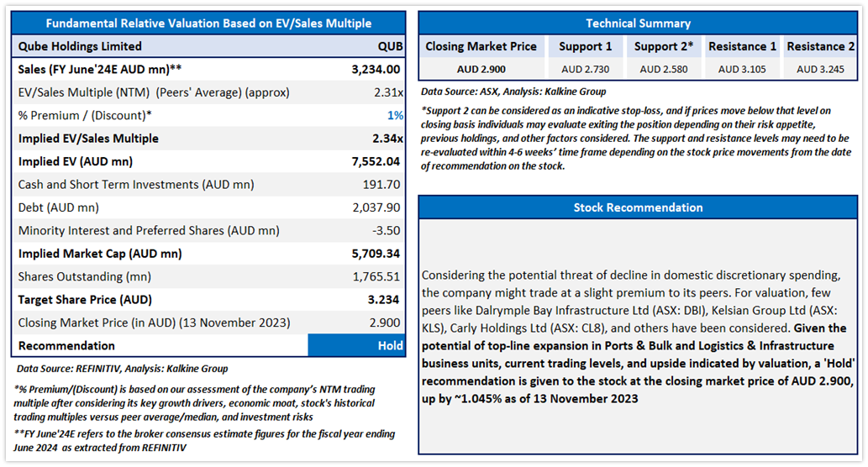Image resolution: width=868 pixels, height=467 pixels.
Task: Select the 'AUD 3.245' resistance cell
Action: click(x=821, y=70)
